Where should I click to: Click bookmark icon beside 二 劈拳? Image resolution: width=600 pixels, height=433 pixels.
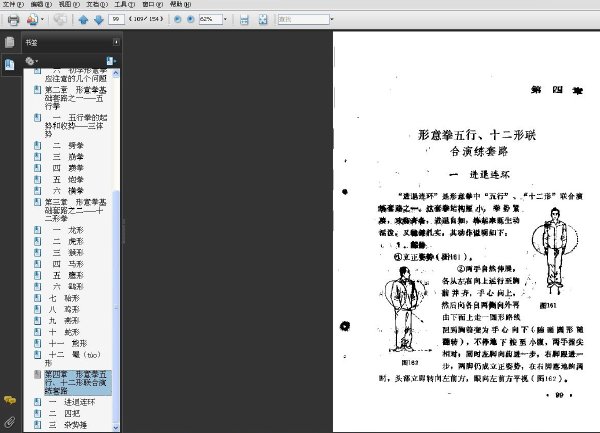(x=38, y=145)
